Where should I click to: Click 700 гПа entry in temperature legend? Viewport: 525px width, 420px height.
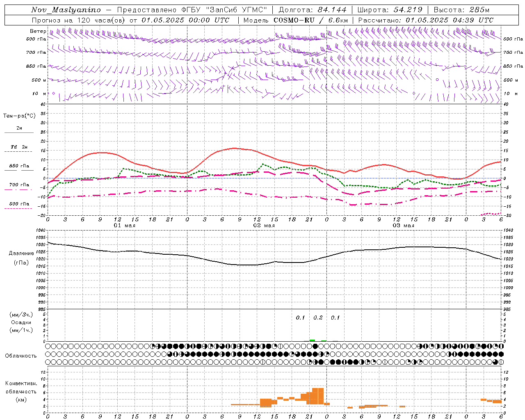pos(19,185)
